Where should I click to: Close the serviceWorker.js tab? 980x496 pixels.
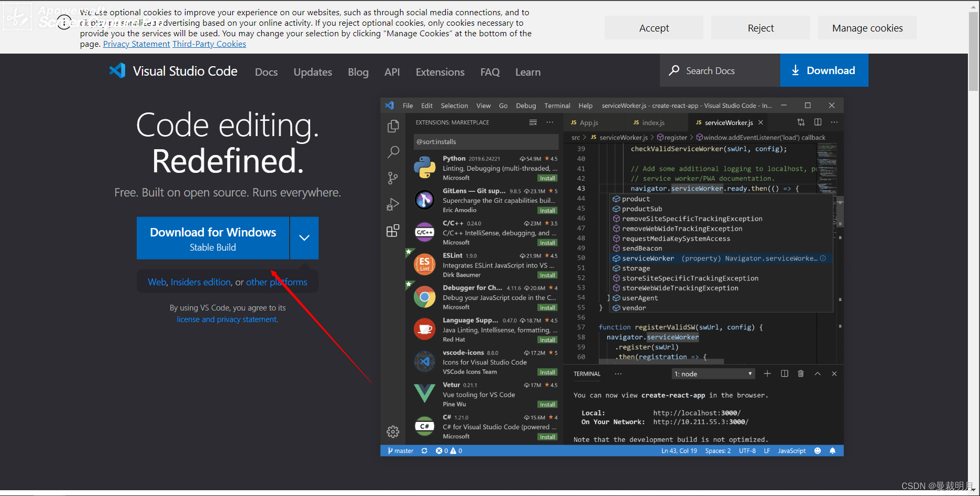point(761,122)
